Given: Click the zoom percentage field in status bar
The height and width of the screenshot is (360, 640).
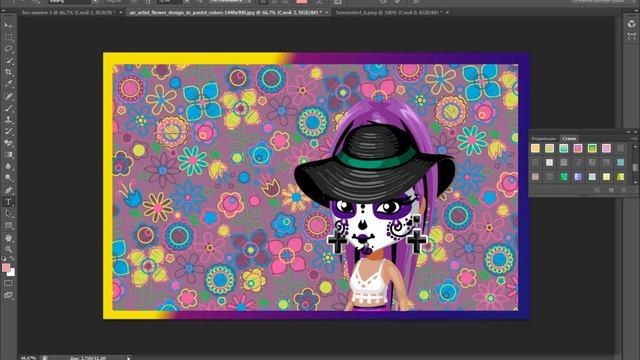Looking at the screenshot, I should point(29,358).
